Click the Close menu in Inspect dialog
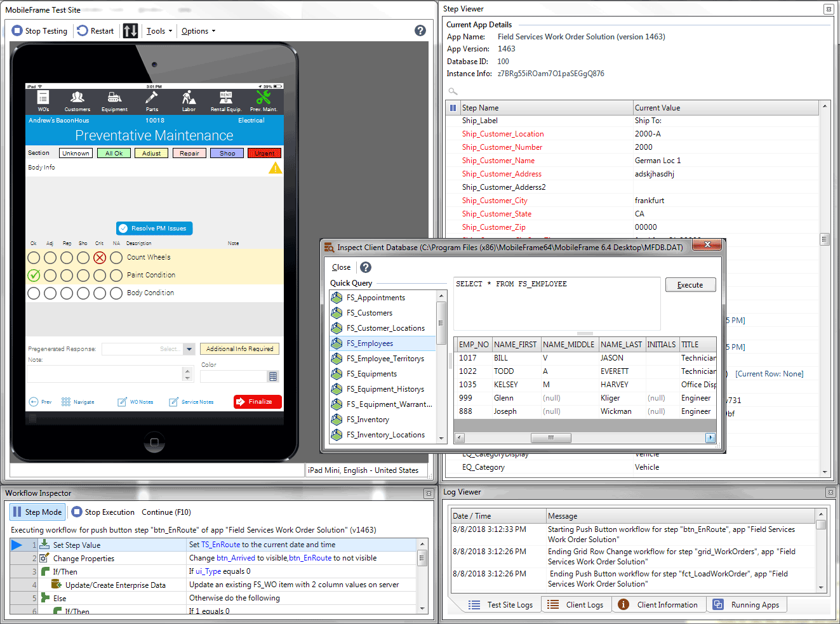The width and height of the screenshot is (840, 624). 341,267
